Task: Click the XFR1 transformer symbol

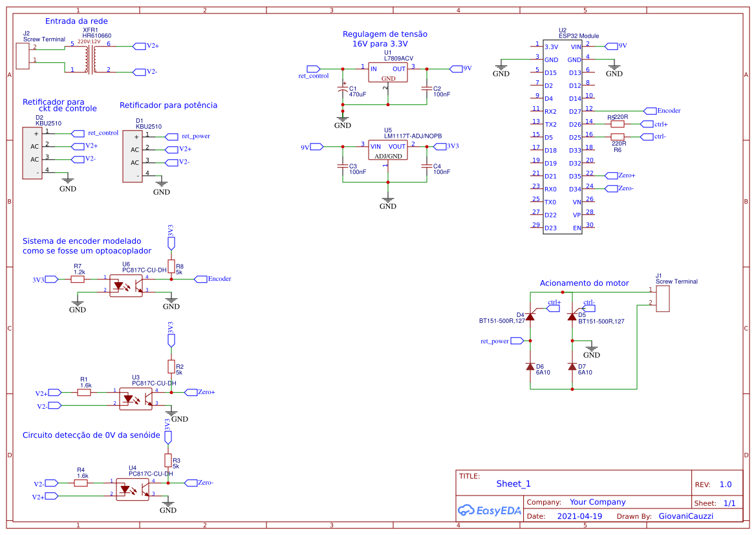Action: pyautogui.click(x=91, y=58)
